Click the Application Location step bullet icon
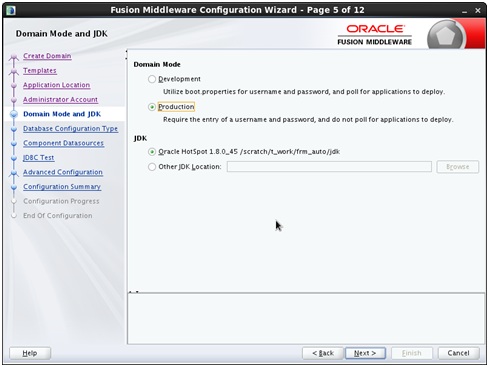 [x=14, y=85]
